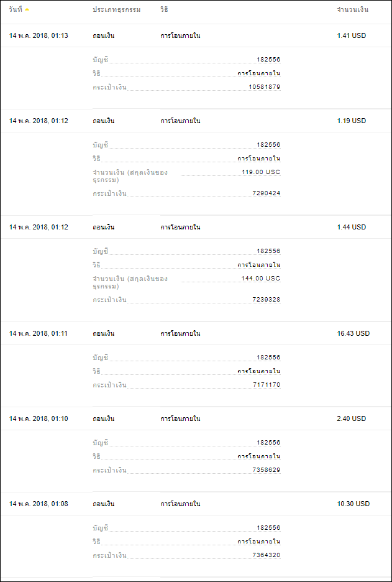Select wallet number 7171170
This screenshot has height=582, width=392.
coord(267,384)
